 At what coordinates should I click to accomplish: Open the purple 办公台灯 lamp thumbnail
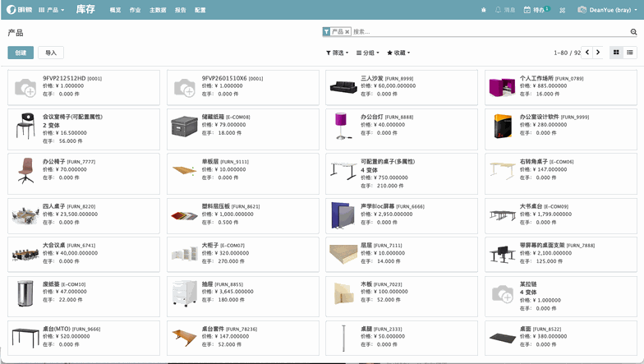tap(342, 127)
